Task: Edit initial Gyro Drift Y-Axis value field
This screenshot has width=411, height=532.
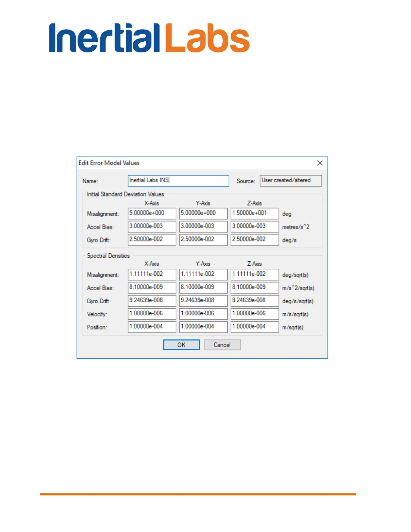Action: pos(203,239)
